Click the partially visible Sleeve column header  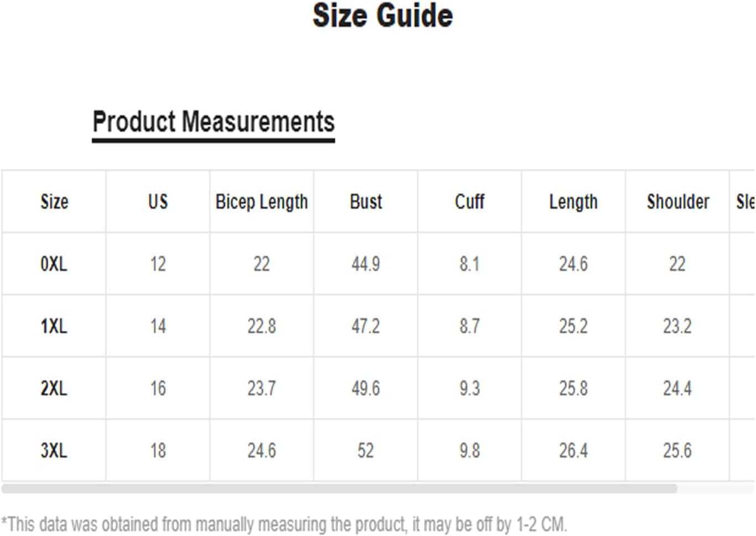[745, 202]
